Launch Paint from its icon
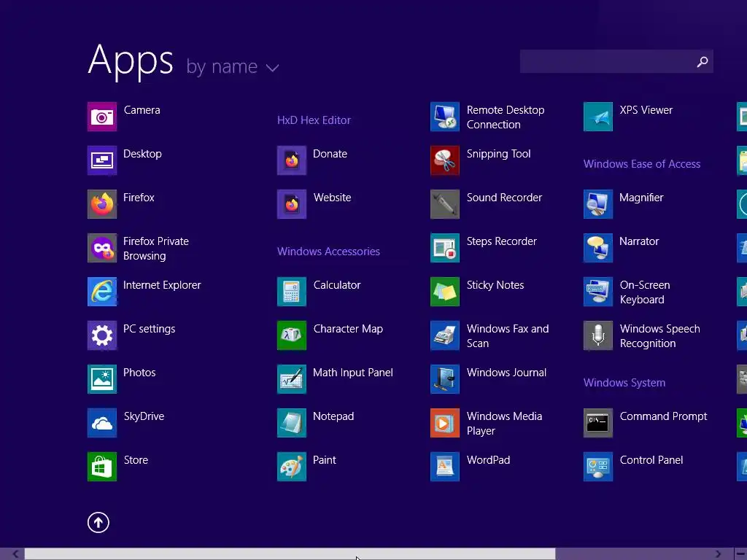 [292, 467]
